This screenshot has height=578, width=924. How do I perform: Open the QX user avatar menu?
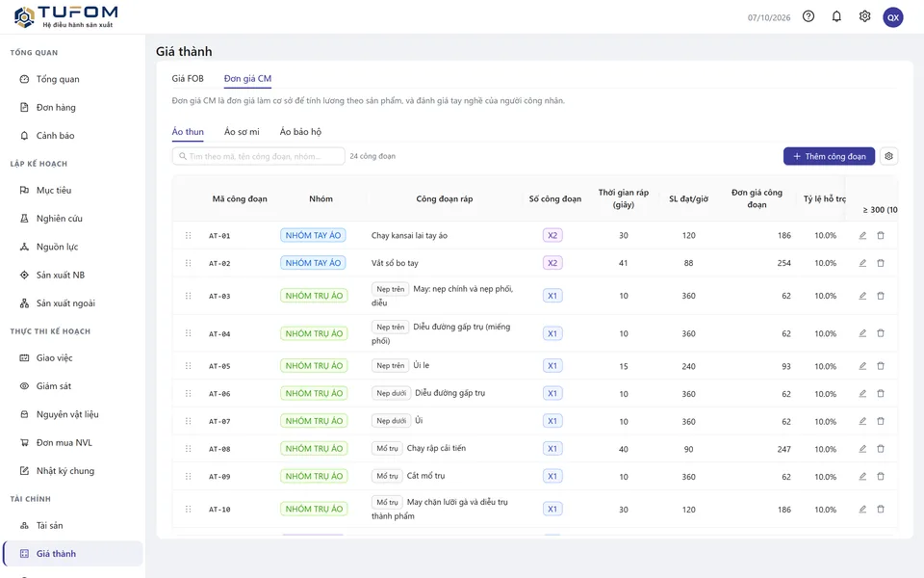pos(893,17)
